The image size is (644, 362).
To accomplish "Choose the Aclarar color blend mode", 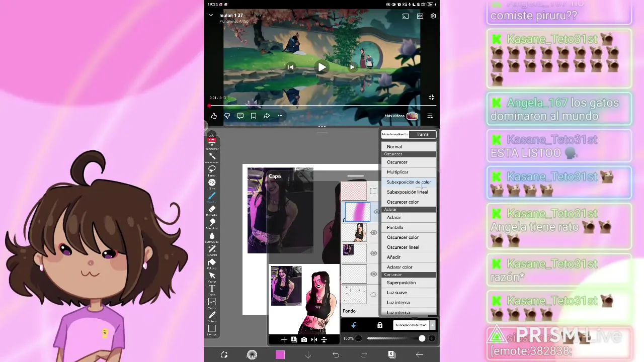I will [x=409, y=267].
